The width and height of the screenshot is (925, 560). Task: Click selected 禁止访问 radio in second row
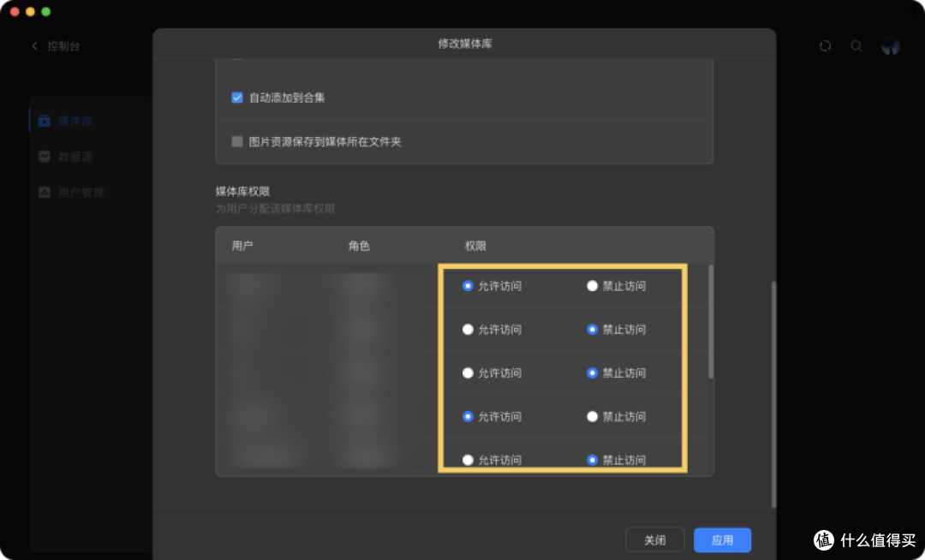[593, 330]
